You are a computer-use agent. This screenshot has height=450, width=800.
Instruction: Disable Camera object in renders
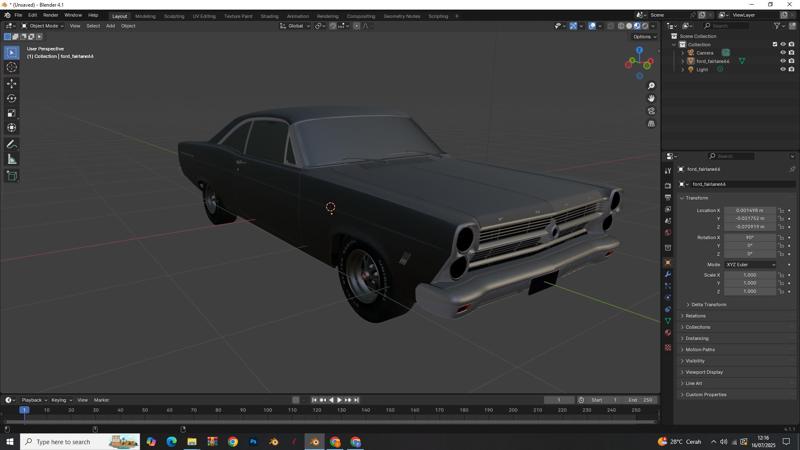[791, 53]
